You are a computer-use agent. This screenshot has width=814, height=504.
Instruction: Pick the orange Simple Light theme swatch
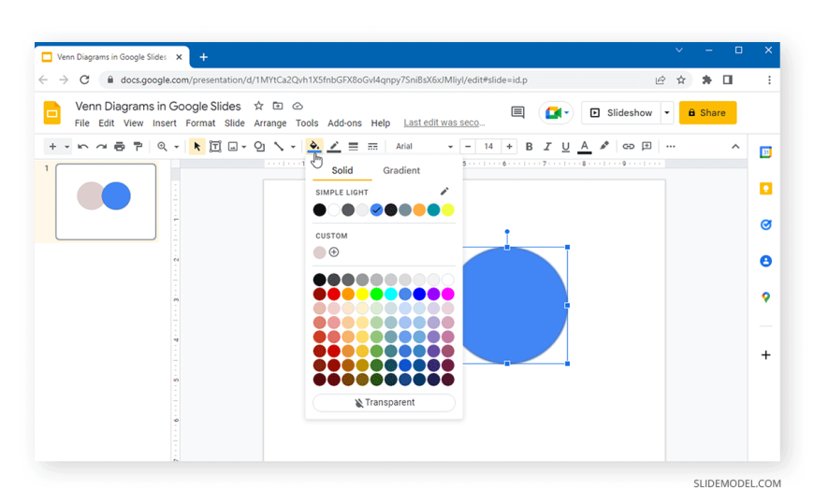pyautogui.click(x=419, y=209)
